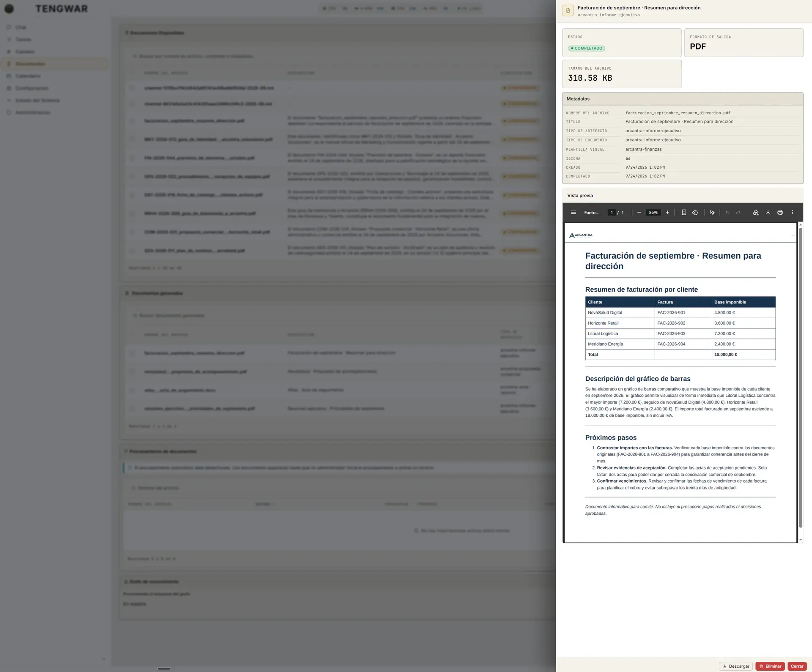Click the total 18.000,00 € cell

[743, 355]
